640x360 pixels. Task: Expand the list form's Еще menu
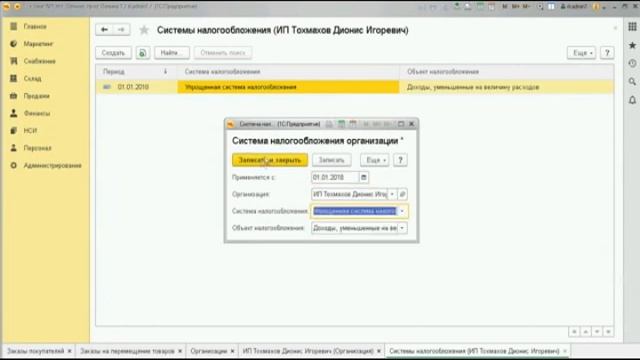point(581,53)
